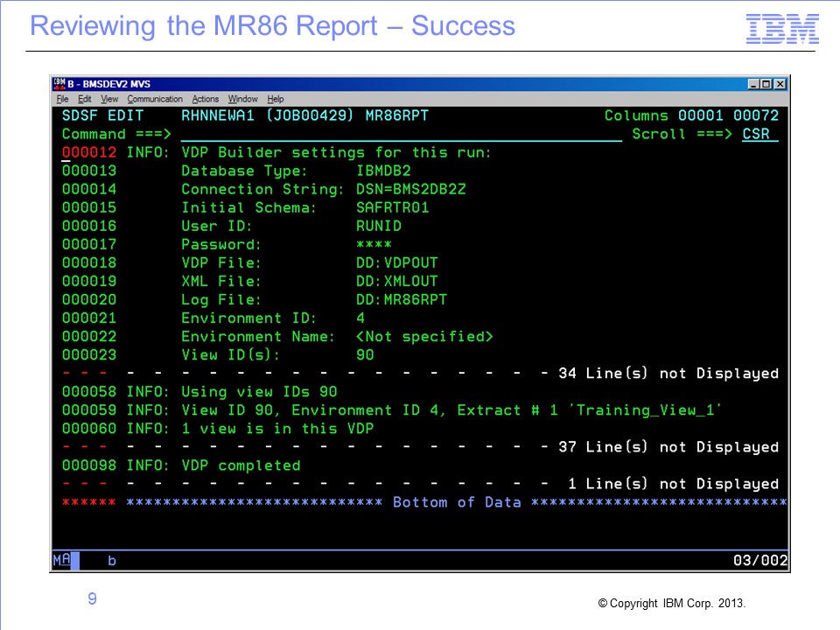Click the 'VDP Builder settings for this run:' heading

[336, 152]
